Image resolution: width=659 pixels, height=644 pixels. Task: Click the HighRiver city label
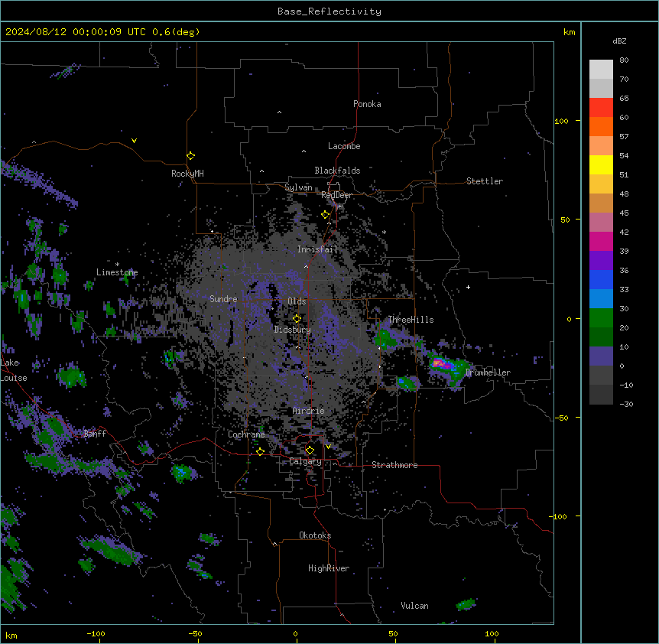[329, 568]
